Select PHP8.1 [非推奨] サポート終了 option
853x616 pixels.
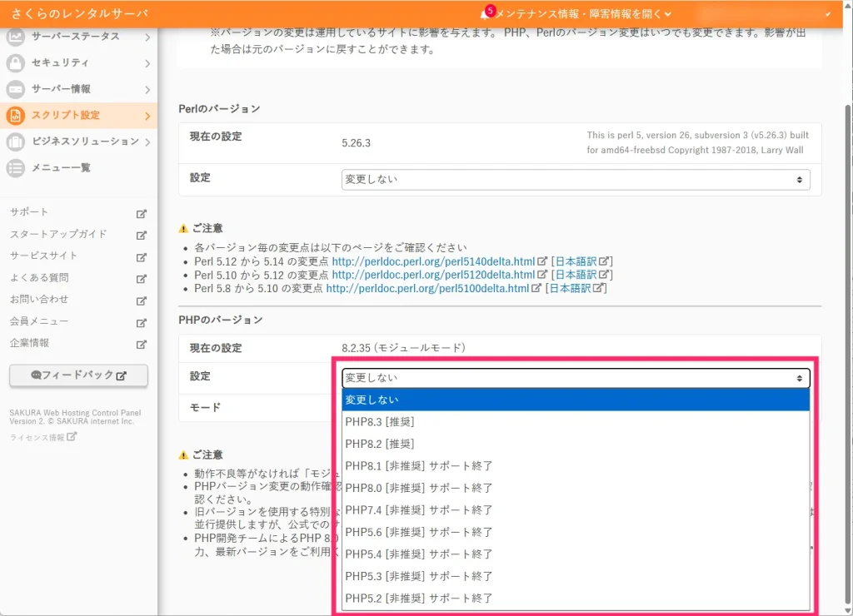click(x=576, y=466)
